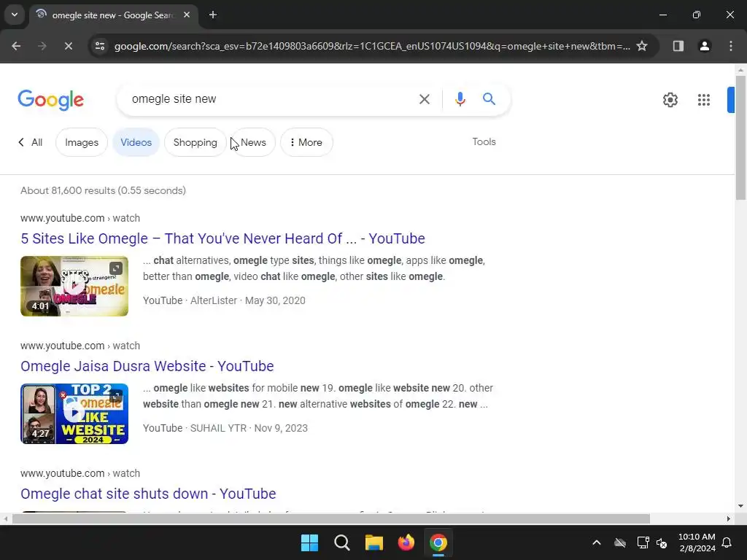Switch to the News tab
The image size is (747, 560).
pyautogui.click(x=253, y=142)
